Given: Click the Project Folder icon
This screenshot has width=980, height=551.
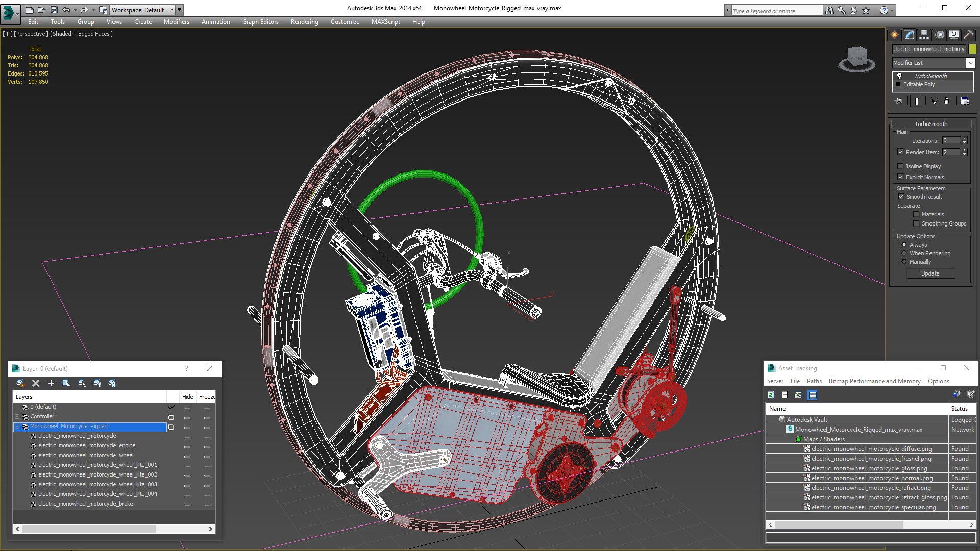Looking at the screenshot, I should (103, 10).
